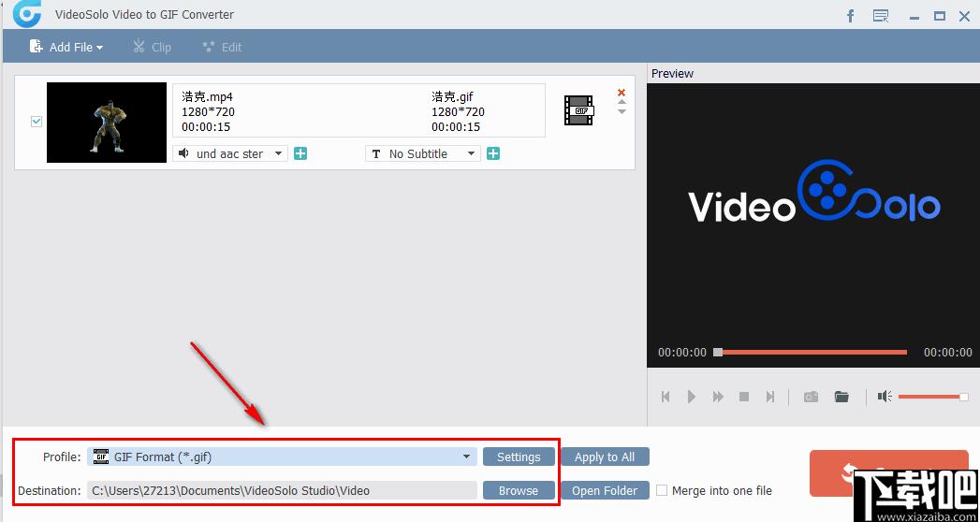Click Apply to All button
980x522 pixels.
[x=605, y=457]
